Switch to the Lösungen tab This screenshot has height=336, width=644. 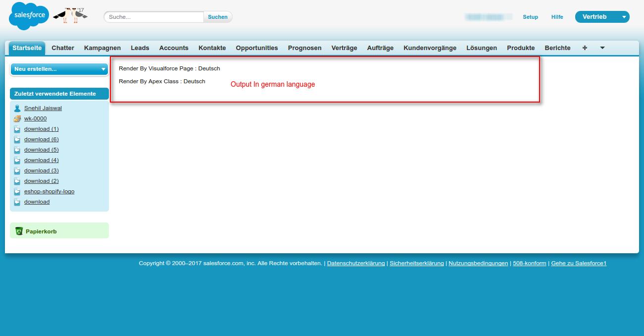point(482,48)
